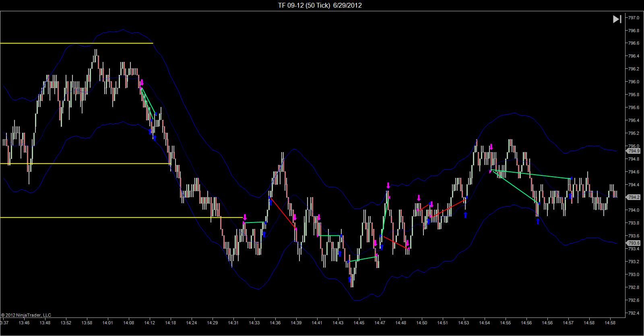Click the 13:52 time axis label
Image resolution: width=644 pixels, height=336 pixels.
click(66, 323)
